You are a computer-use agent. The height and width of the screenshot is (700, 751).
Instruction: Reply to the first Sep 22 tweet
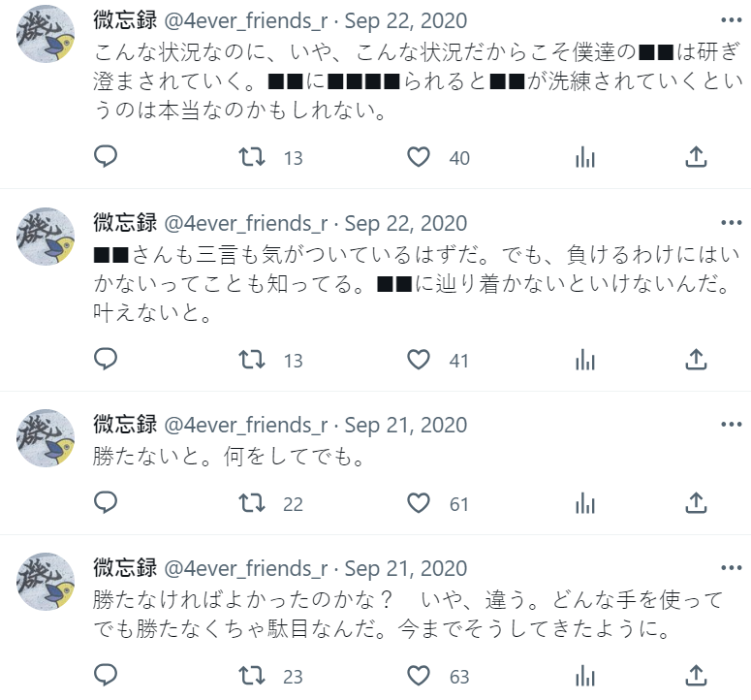click(106, 157)
